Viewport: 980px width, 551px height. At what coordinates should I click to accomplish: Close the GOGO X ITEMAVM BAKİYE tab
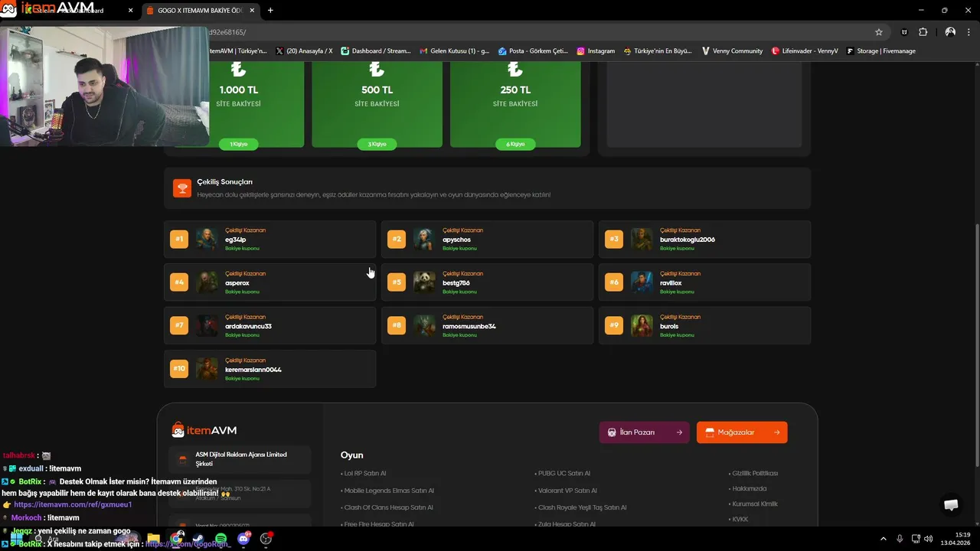[252, 11]
